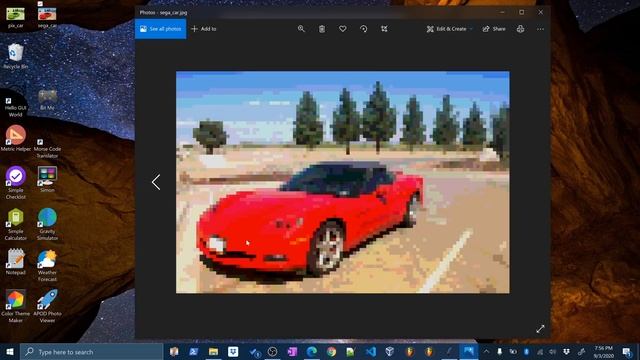Image resolution: width=640 pixels, height=360 pixels.
Task: Select the Simon desktop shortcut
Action: (x=47, y=180)
